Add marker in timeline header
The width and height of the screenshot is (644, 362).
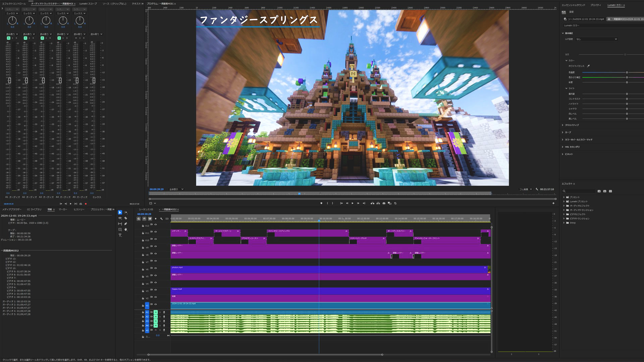pos(156,219)
